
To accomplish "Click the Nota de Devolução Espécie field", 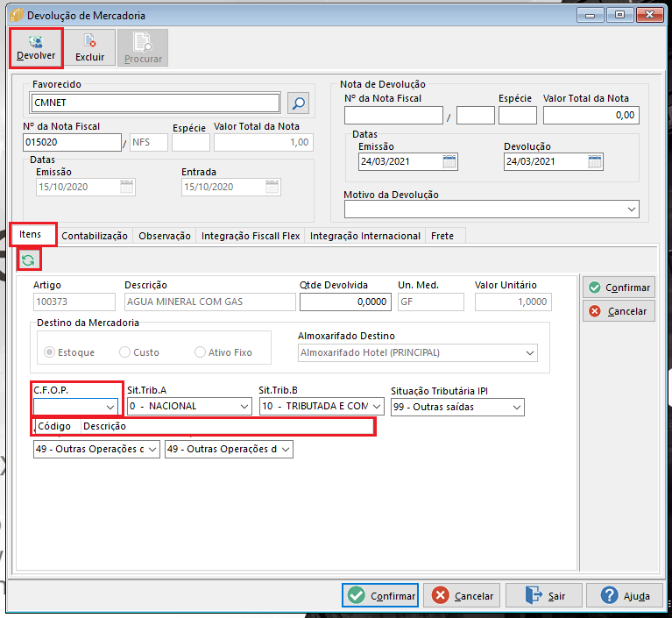I will (518, 116).
